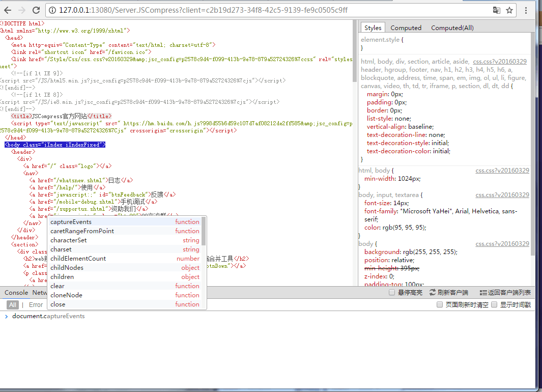542x392 pixels.
Task: Click the browser back arrow
Action: pyautogui.click(x=8, y=10)
